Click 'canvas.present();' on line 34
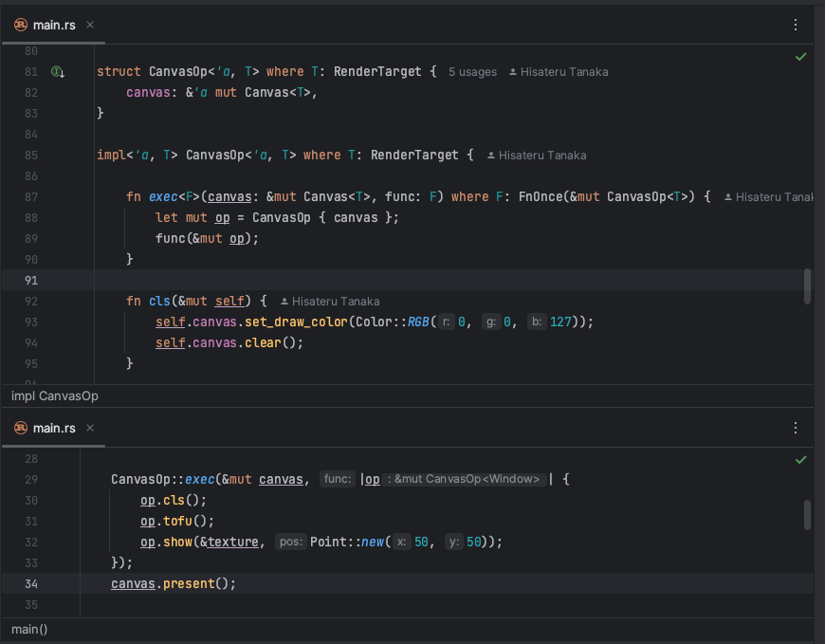Screen dimensions: 825x644 [x=174, y=584]
